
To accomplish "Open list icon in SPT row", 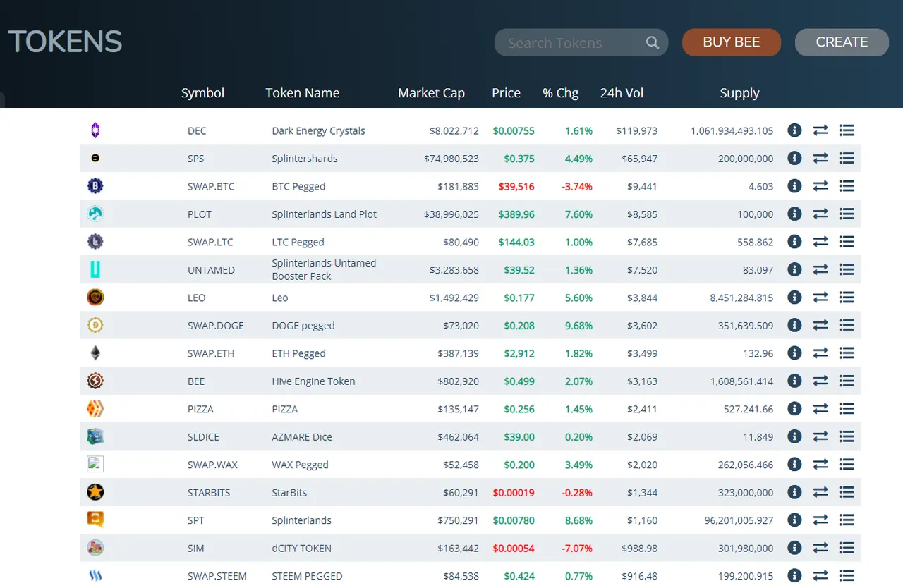I will pos(847,520).
